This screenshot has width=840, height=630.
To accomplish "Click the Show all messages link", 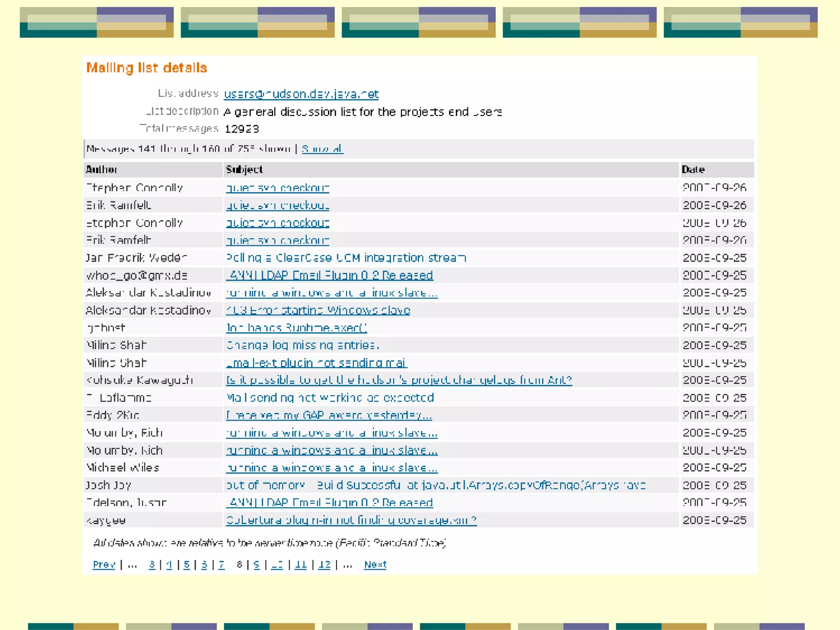I will pyautogui.click(x=322, y=149).
